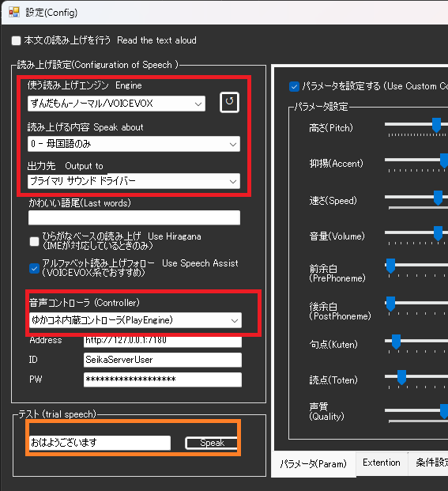This screenshot has height=491, width=448.
Task: Click the ID field containing SeikaServerUser
Action: pyautogui.click(x=163, y=360)
